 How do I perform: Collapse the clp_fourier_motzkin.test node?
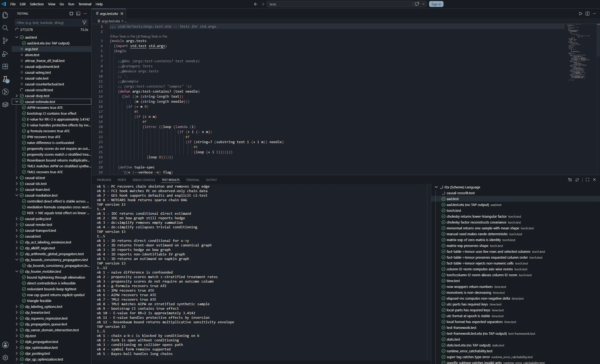(x=17, y=271)
